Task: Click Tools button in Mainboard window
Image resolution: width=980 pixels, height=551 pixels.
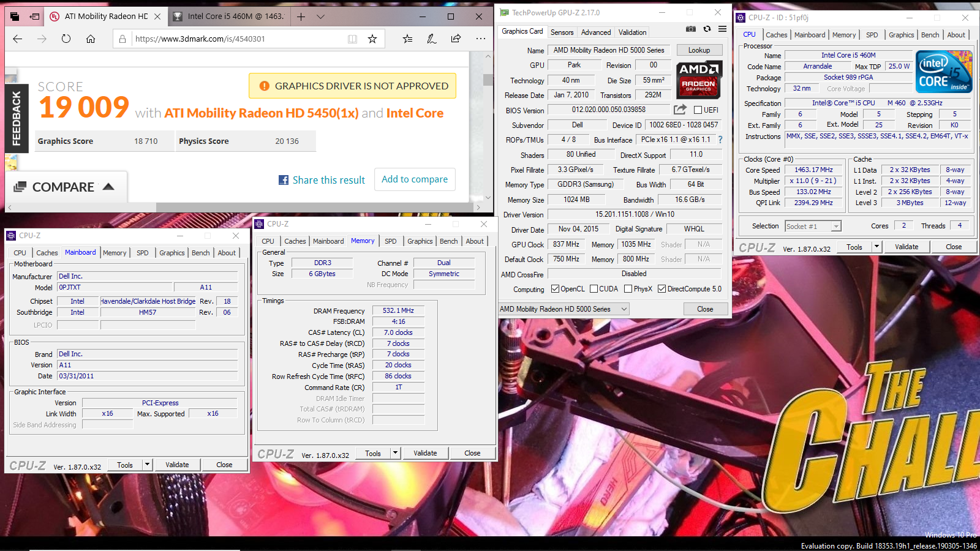Action: pyautogui.click(x=125, y=465)
